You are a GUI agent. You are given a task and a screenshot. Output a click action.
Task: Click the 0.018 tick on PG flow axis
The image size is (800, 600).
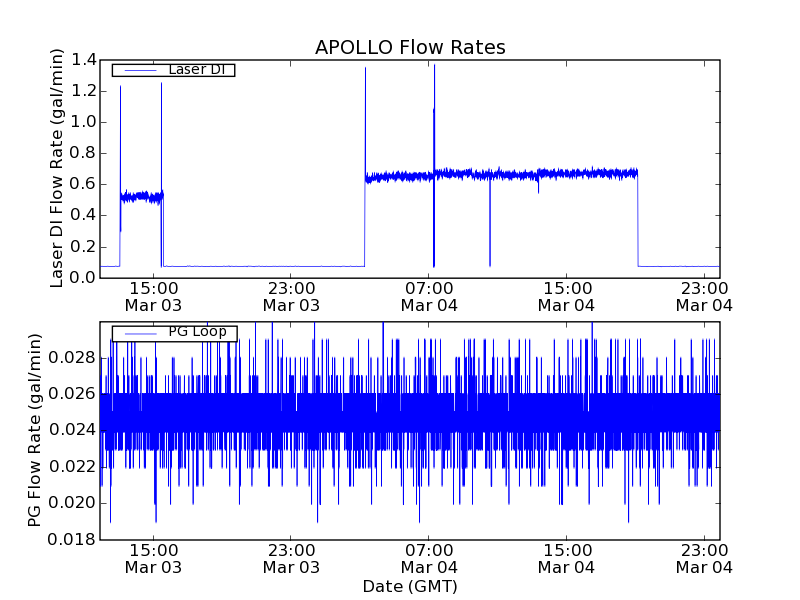(x=72, y=539)
